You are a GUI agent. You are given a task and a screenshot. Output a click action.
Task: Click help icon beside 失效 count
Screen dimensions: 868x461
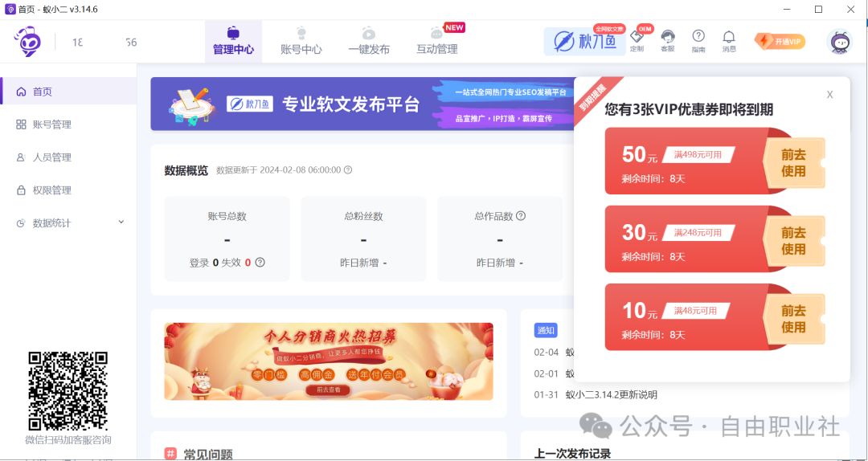(260, 263)
